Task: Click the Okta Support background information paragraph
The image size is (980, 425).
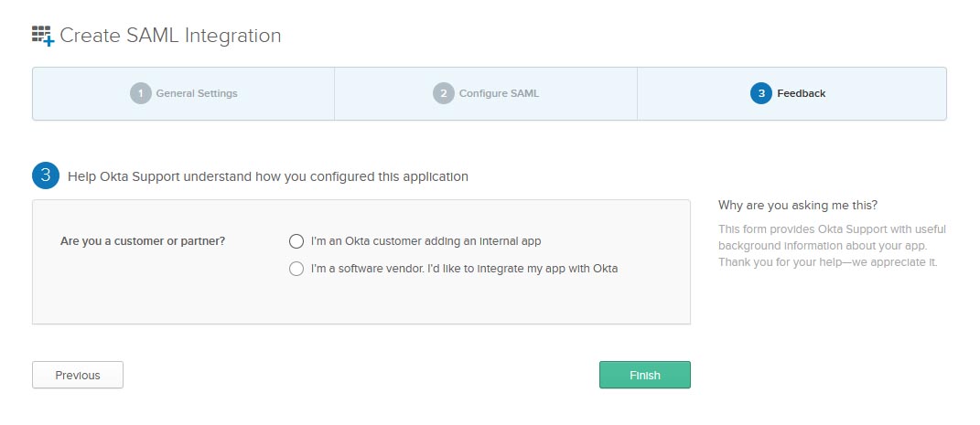Action: point(832,246)
